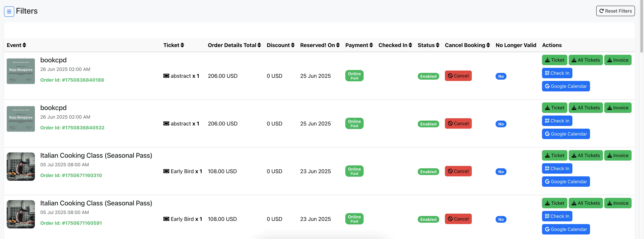Click the Reset Filters button
This screenshot has width=644, height=239.
[615, 11]
